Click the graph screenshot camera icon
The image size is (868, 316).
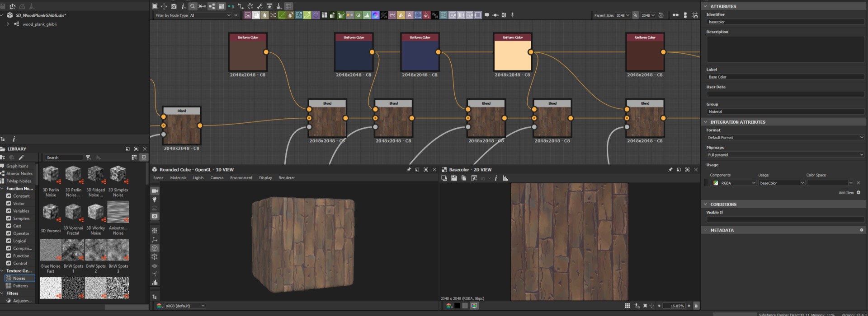(174, 6)
